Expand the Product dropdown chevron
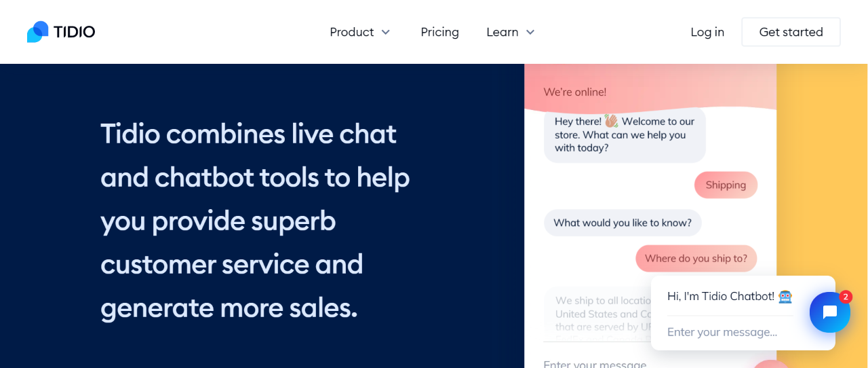The height and width of the screenshot is (368, 868). (386, 32)
